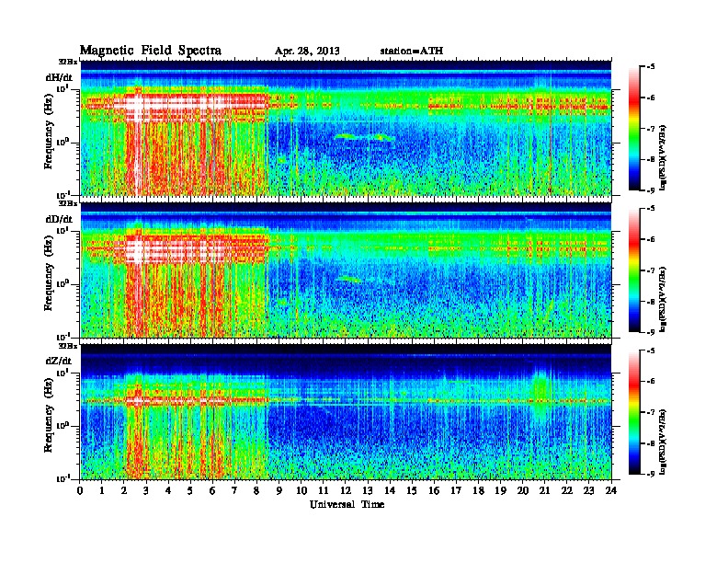Click the 10^1 frequency tick of the dD/dt panel
The image size is (728, 563).
63,230
